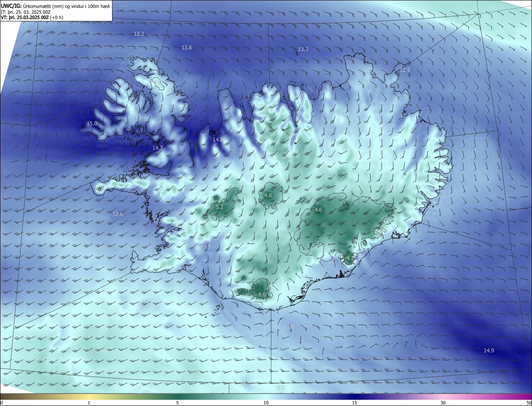Click the '50' tick on the color scale
Viewport: 532px width, 406px height.
click(x=529, y=403)
